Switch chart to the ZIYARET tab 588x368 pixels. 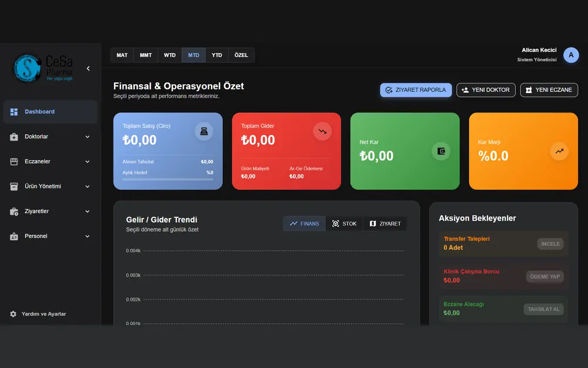(385, 224)
